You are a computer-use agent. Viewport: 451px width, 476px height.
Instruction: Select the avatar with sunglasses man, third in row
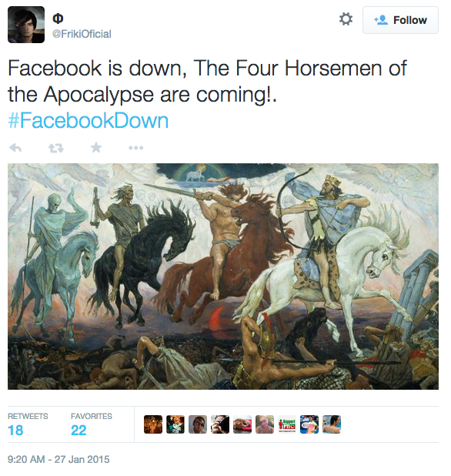(198, 424)
